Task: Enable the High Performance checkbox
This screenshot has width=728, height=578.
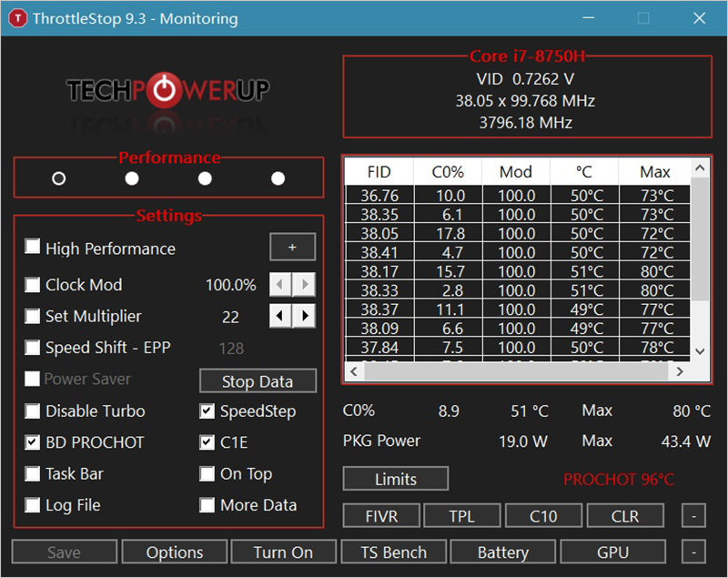Action: (33, 248)
